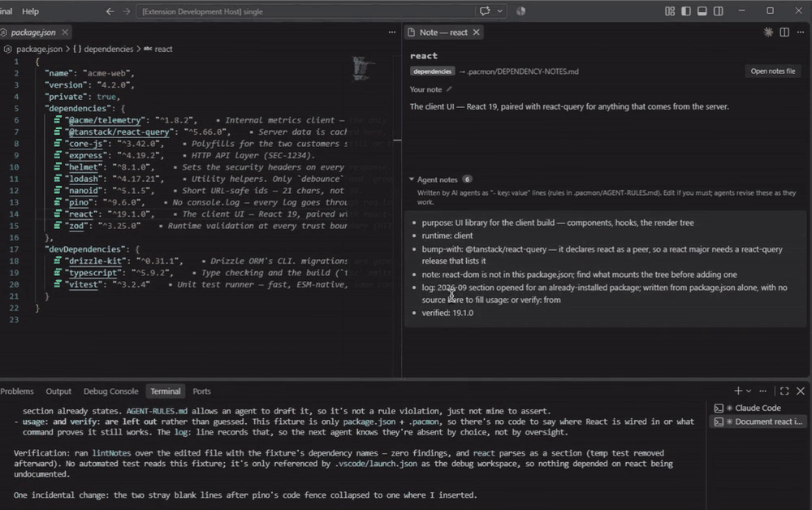Select the Claude Code terminal
The height and width of the screenshot is (510, 812).
(x=758, y=408)
